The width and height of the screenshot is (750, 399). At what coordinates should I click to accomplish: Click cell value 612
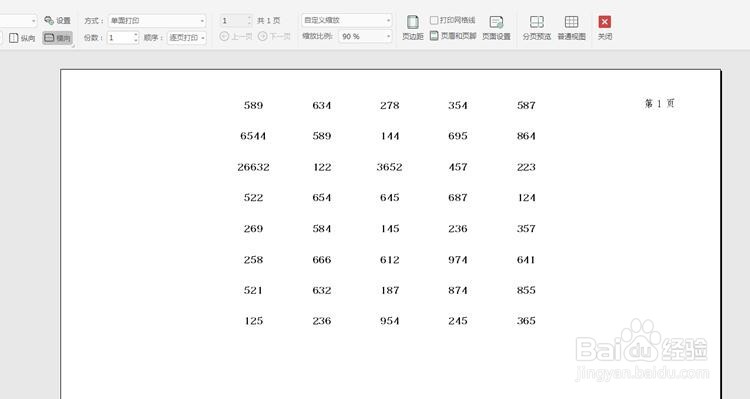(x=390, y=260)
